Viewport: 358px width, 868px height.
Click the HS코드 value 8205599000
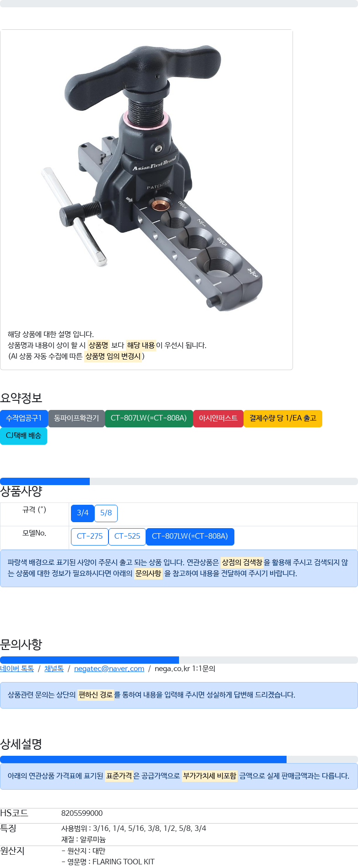82,813
